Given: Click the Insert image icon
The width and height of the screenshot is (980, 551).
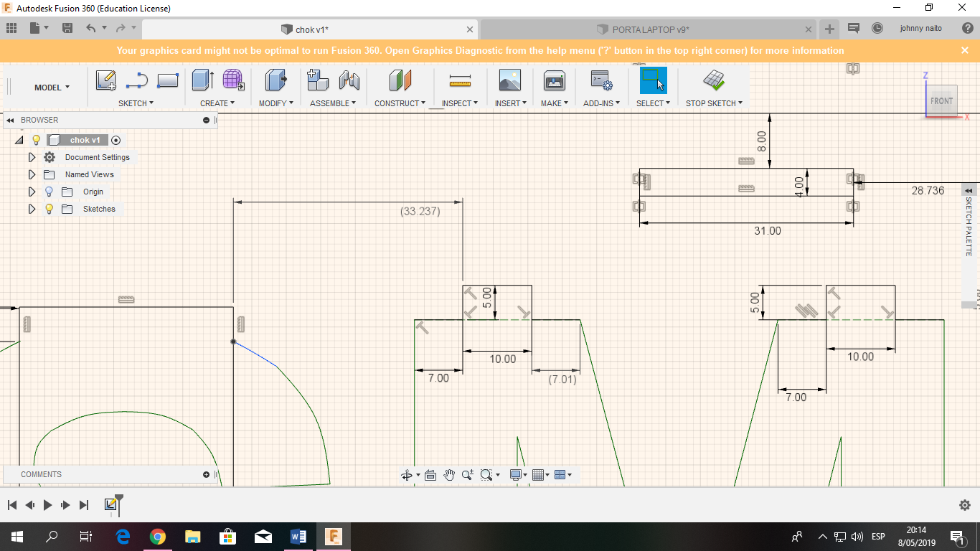Looking at the screenshot, I should [x=510, y=80].
